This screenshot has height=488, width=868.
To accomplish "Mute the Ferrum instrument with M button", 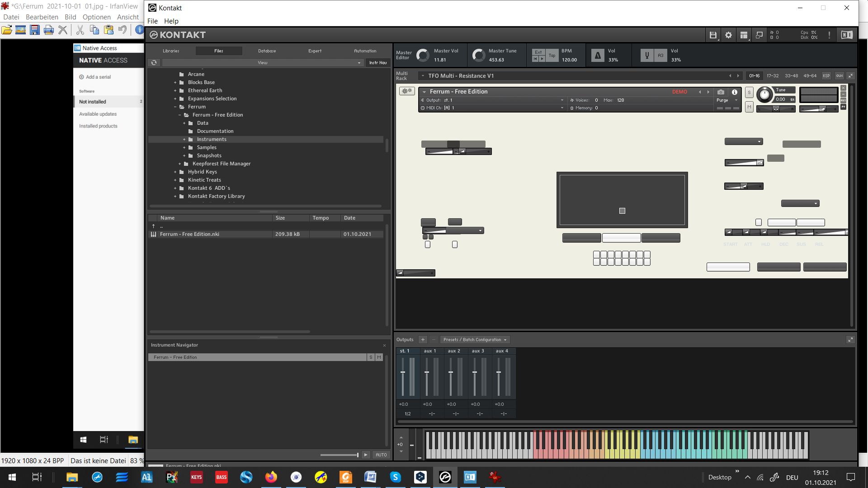I will [749, 107].
